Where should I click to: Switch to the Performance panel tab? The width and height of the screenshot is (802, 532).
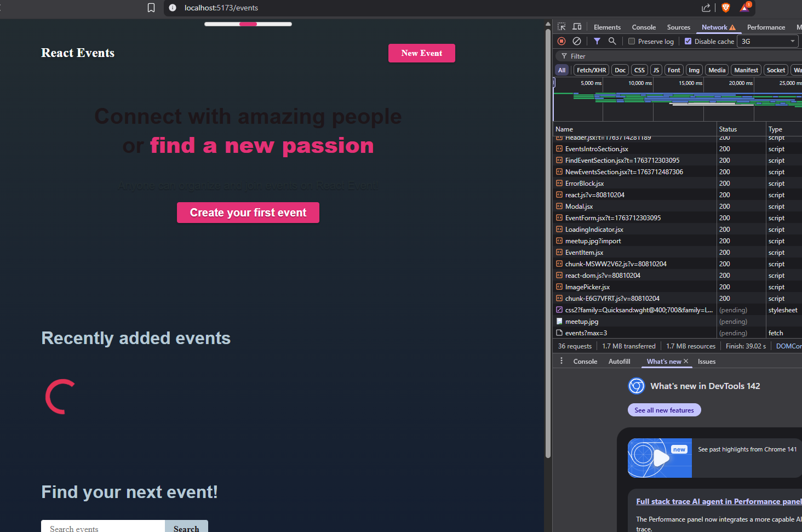click(766, 27)
